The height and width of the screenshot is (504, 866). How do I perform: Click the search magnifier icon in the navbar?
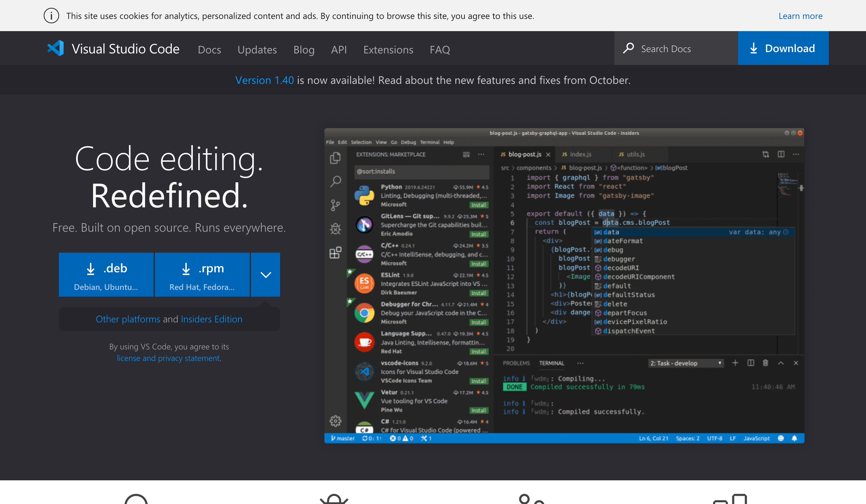tap(629, 48)
